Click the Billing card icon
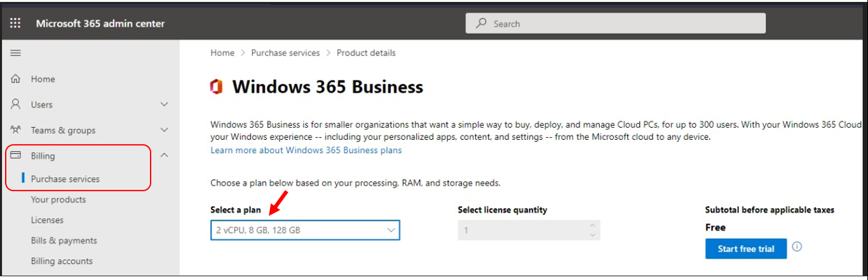The width and height of the screenshot is (868, 280). [x=16, y=155]
